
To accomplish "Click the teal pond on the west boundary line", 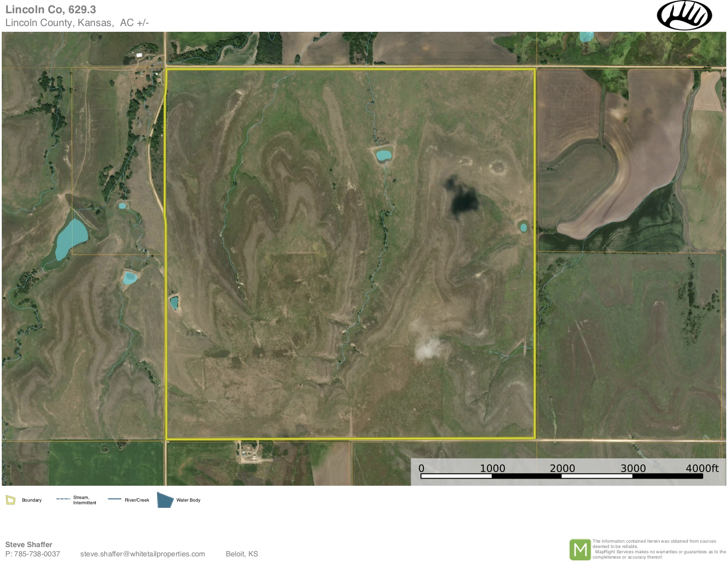I will tap(174, 302).
